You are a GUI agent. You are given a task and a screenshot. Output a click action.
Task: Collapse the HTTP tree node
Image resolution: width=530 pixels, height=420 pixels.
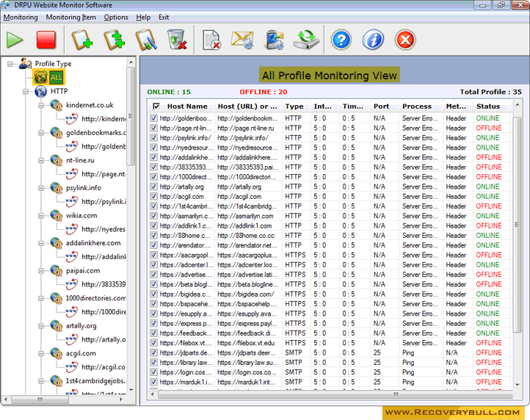[x=26, y=91]
